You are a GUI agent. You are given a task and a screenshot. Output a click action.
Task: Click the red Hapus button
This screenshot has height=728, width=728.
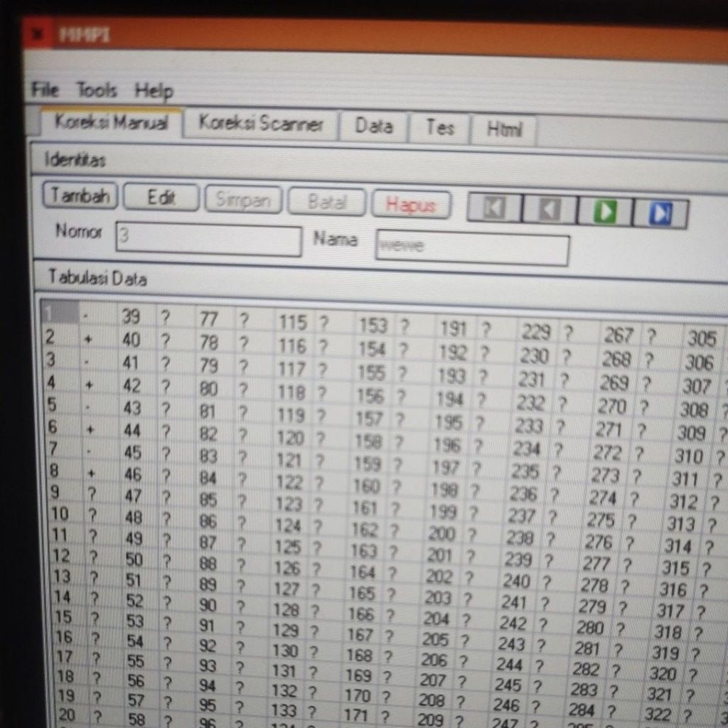(x=411, y=205)
